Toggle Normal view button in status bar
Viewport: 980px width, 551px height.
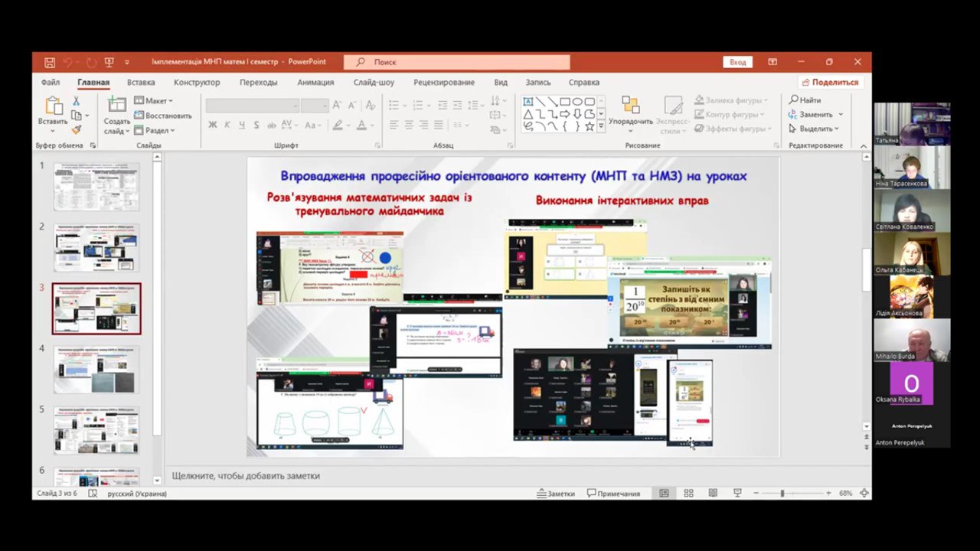(x=664, y=494)
